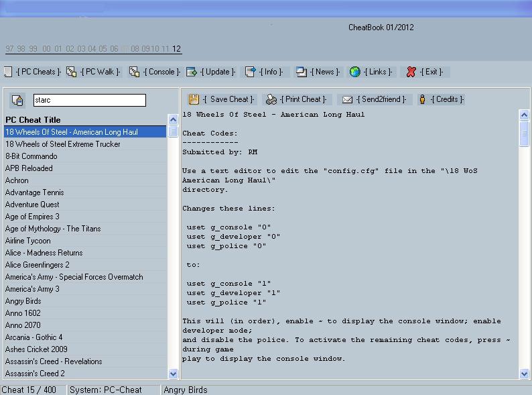Click cheat text scroll up arrow
Image resolution: width=532 pixels, height=395 pixels.
point(524,115)
